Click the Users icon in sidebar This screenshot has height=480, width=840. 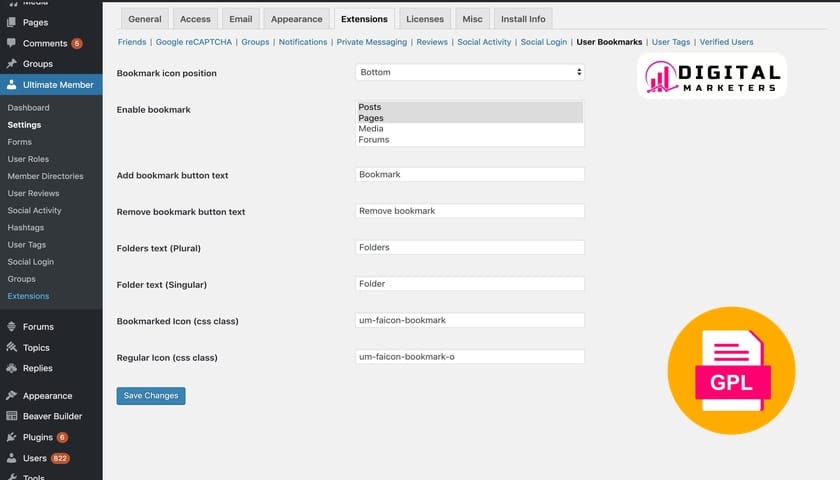point(11,458)
